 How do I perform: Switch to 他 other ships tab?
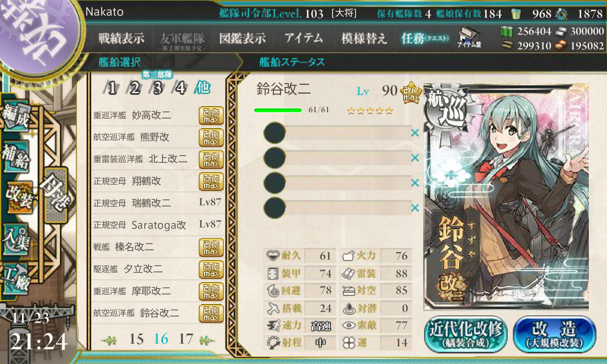(x=202, y=88)
